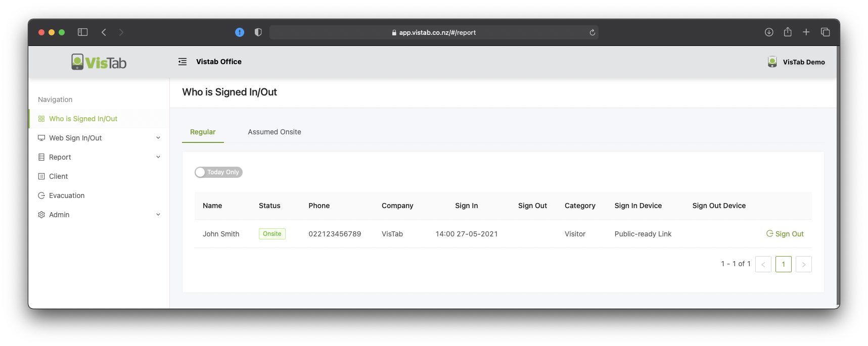Select the Regular tab
Image resolution: width=868 pixels, height=346 pixels.
pyautogui.click(x=203, y=132)
